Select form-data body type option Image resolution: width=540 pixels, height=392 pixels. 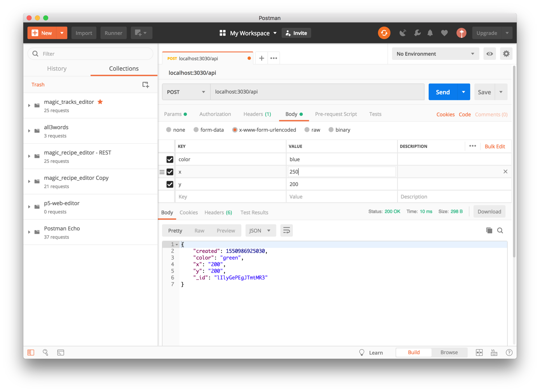(196, 130)
